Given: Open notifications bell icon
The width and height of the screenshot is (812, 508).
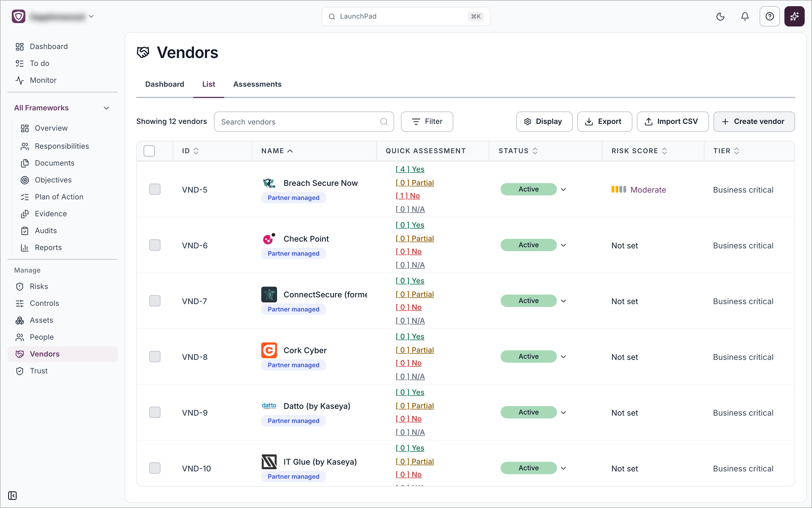Looking at the screenshot, I should [x=745, y=16].
